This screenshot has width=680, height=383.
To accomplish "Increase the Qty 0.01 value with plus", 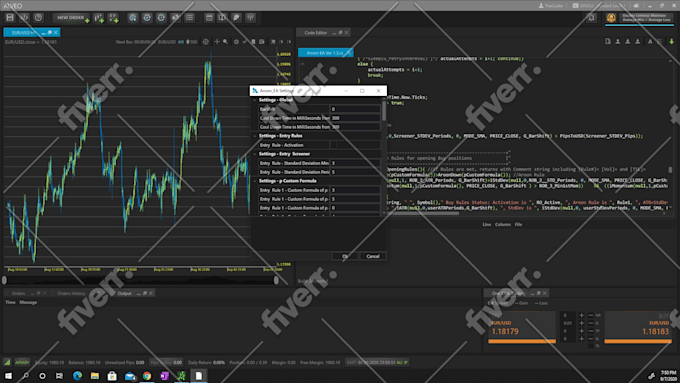I will click(582, 323).
